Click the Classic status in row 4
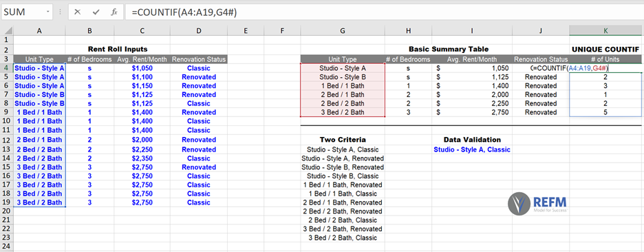The image size is (644, 252). (199, 68)
